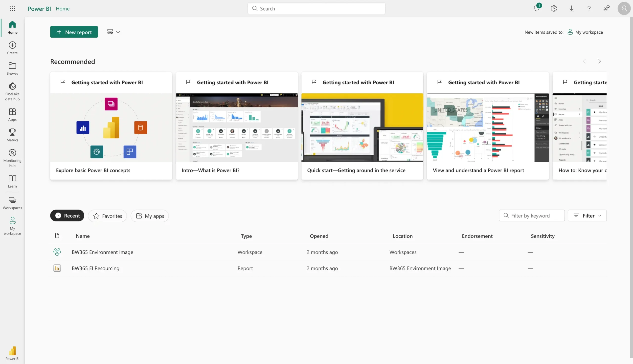Click the help question mark
633x364 pixels.
point(589,8)
